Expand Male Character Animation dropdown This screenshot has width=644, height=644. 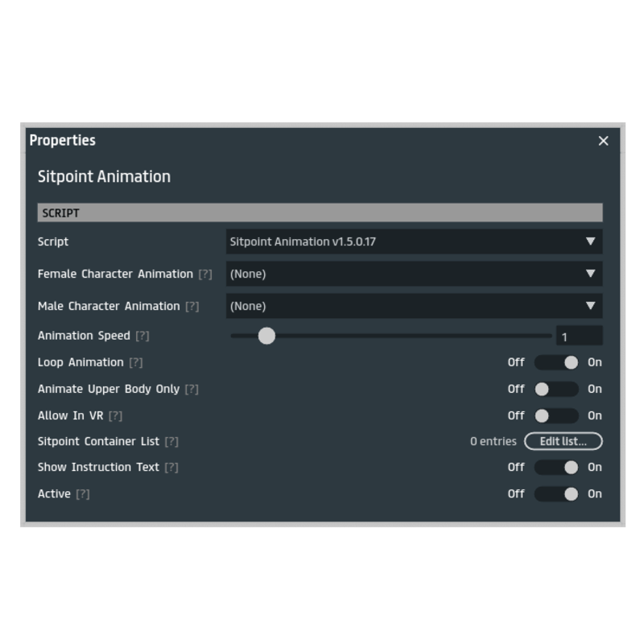click(414, 306)
